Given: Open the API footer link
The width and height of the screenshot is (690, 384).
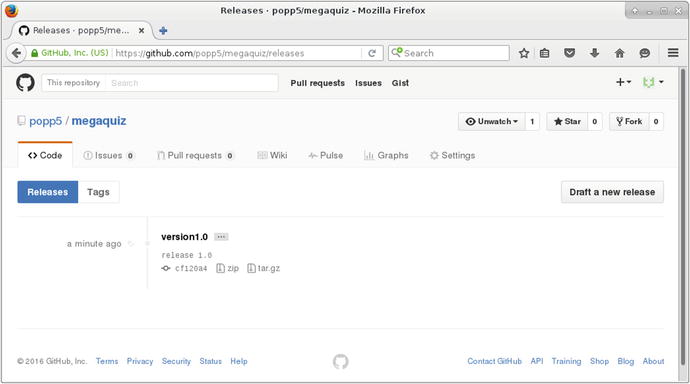Looking at the screenshot, I should [x=536, y=361].
